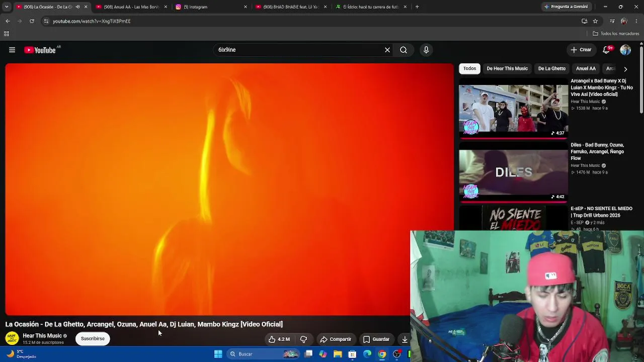Open the Diles video thumbnail
Screen dimensions: 644x362
tap(514, 172)
